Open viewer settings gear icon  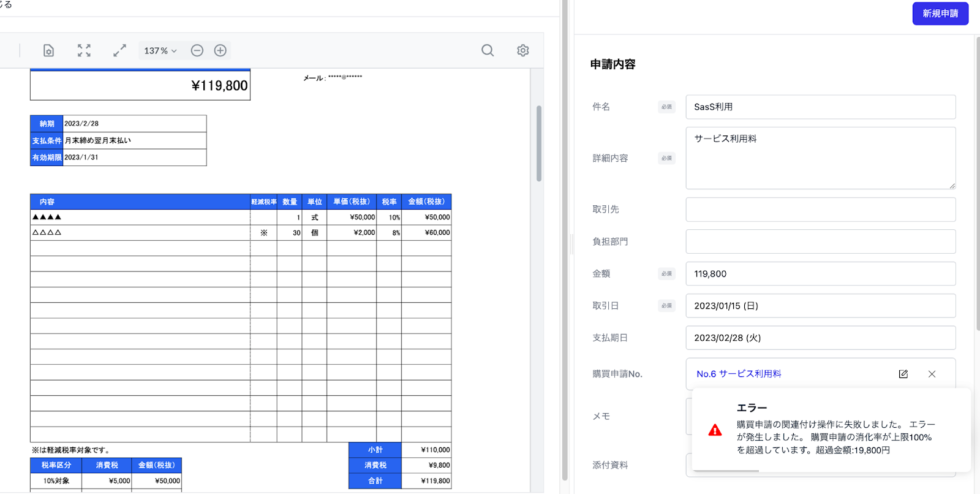[523, 50]
